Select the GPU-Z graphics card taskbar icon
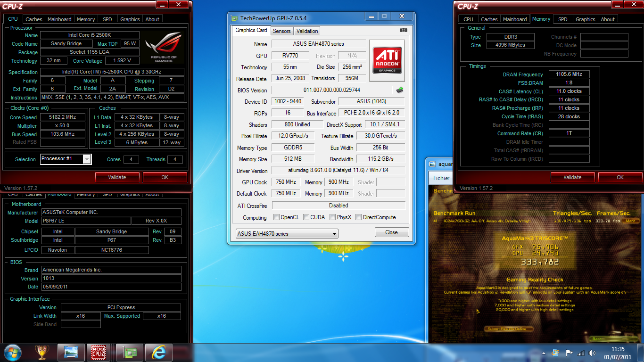The height and width of the screenshot is (362, 644). [129, 353]
